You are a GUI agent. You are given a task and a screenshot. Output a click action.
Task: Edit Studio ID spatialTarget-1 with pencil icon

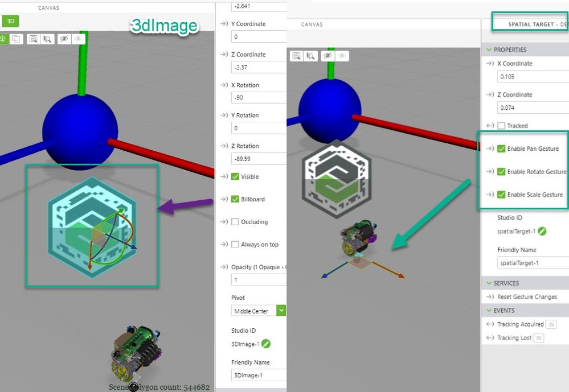(542, 231)
